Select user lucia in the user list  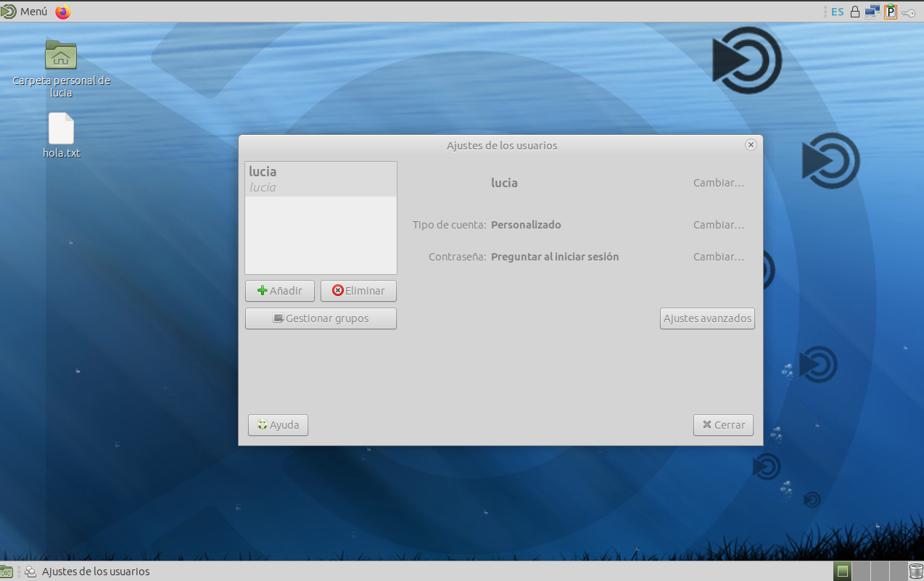pos(321,179)
